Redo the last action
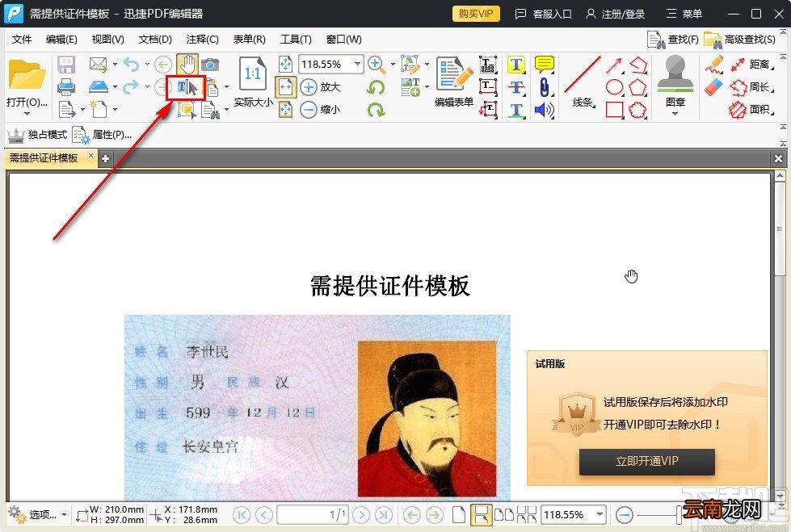Viewport: 791px width, 532px height. 131,86
